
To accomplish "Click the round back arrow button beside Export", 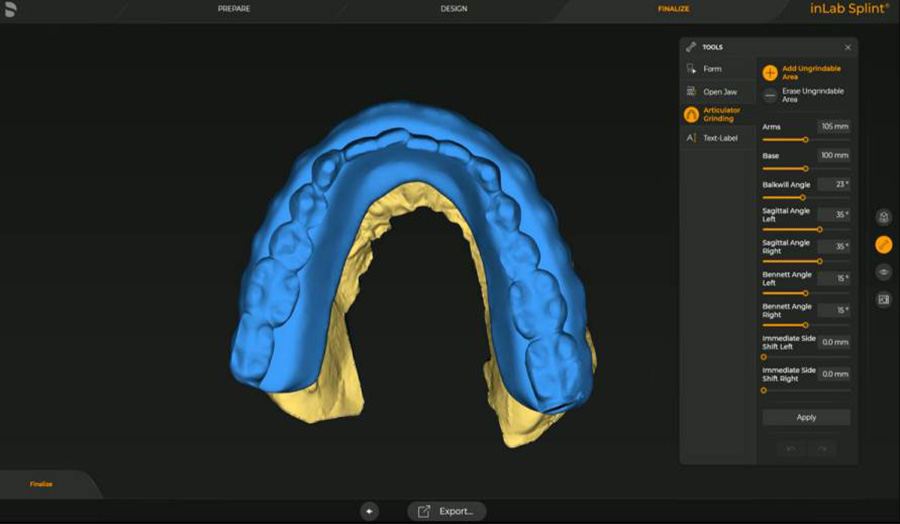I will click(370, 511).
